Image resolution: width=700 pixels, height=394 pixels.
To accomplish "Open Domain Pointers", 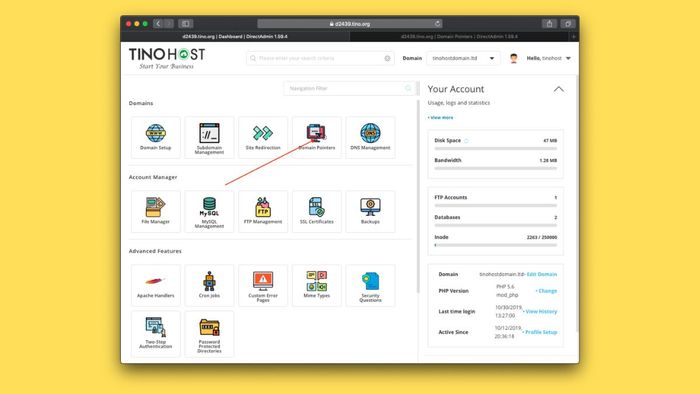I will tap(317, 137).
